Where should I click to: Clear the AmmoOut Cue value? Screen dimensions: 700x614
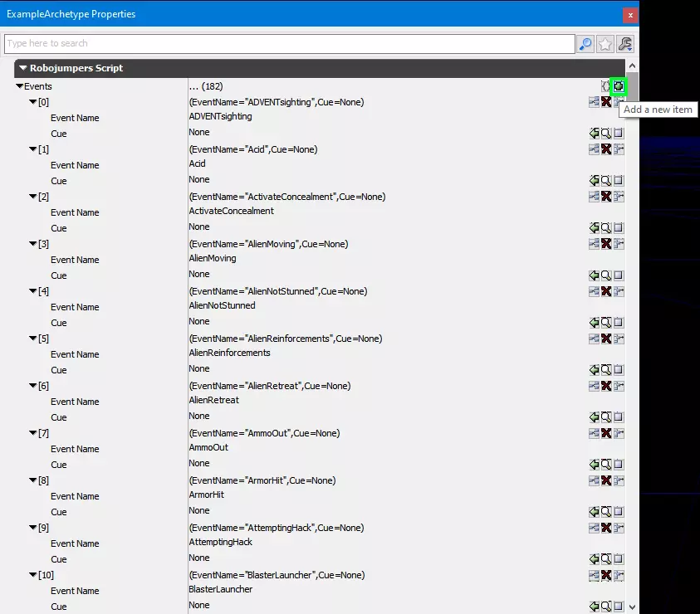[619, 464]
